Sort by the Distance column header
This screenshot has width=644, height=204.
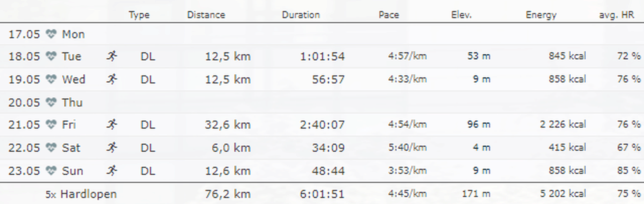point(206,15)
